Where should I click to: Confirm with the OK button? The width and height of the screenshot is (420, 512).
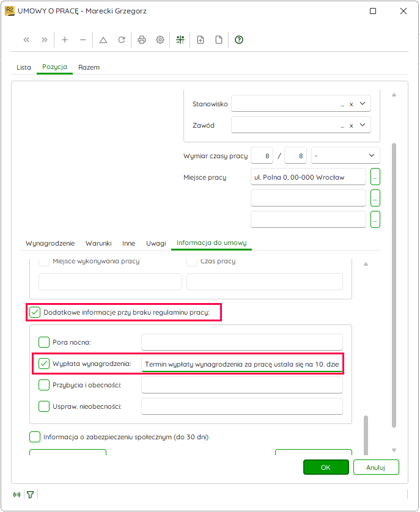click(x=326, y=467)
